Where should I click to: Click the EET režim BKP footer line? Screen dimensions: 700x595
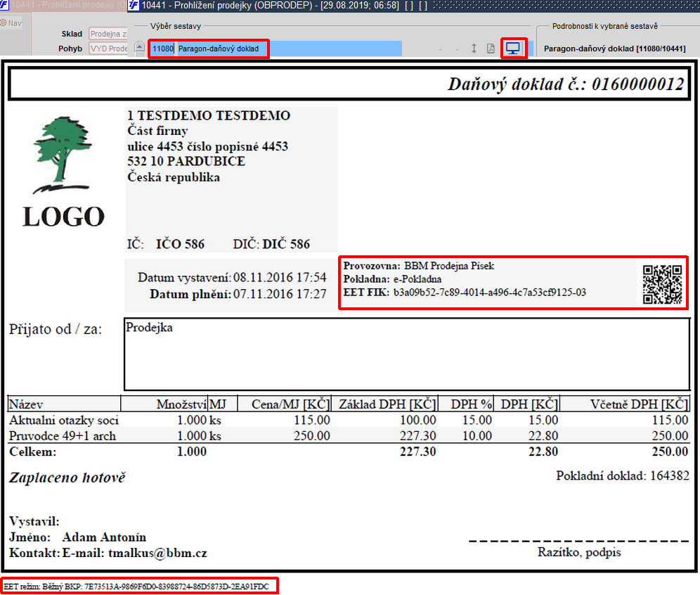[x=136, y=587]
